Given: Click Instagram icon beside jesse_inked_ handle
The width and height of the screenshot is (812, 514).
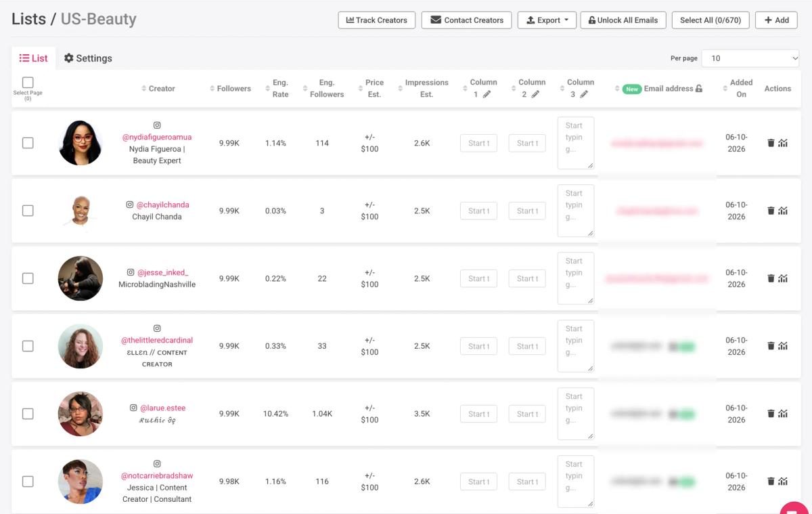Looking at the screenshot, I should click(131, 272).
